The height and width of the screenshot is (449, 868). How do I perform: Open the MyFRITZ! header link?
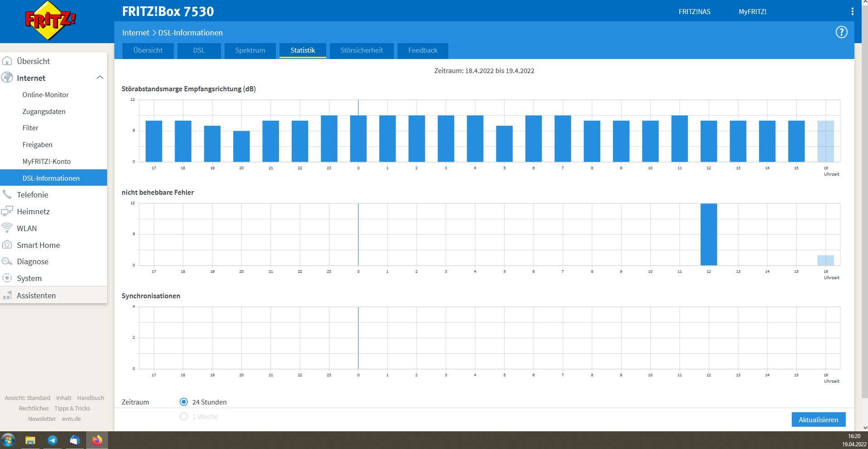(x=752, y=12)
